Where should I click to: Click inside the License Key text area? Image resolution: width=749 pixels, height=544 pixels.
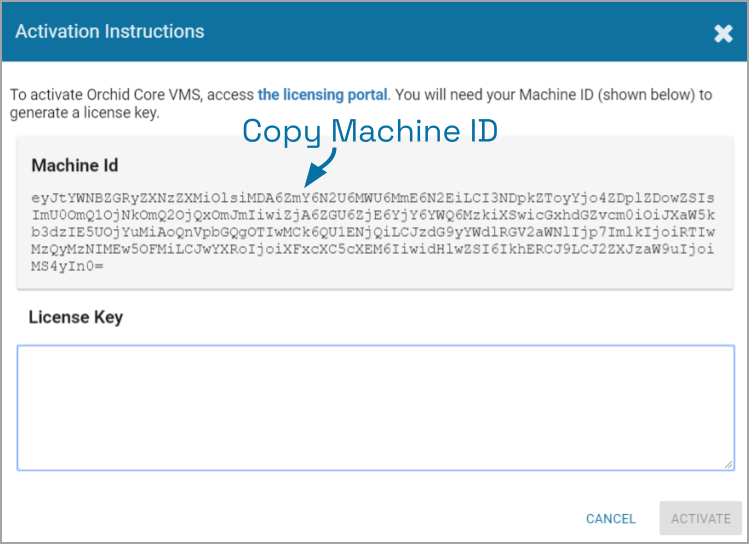pos(375,407)
